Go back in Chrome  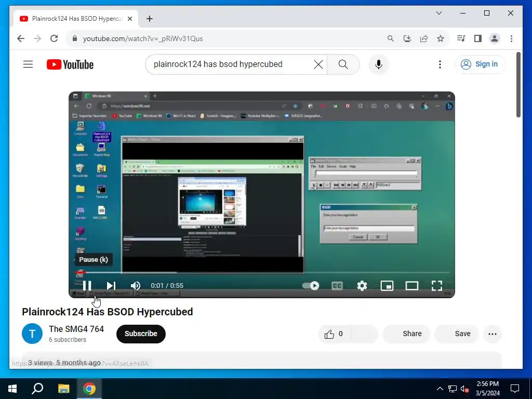tap(21, 38)
